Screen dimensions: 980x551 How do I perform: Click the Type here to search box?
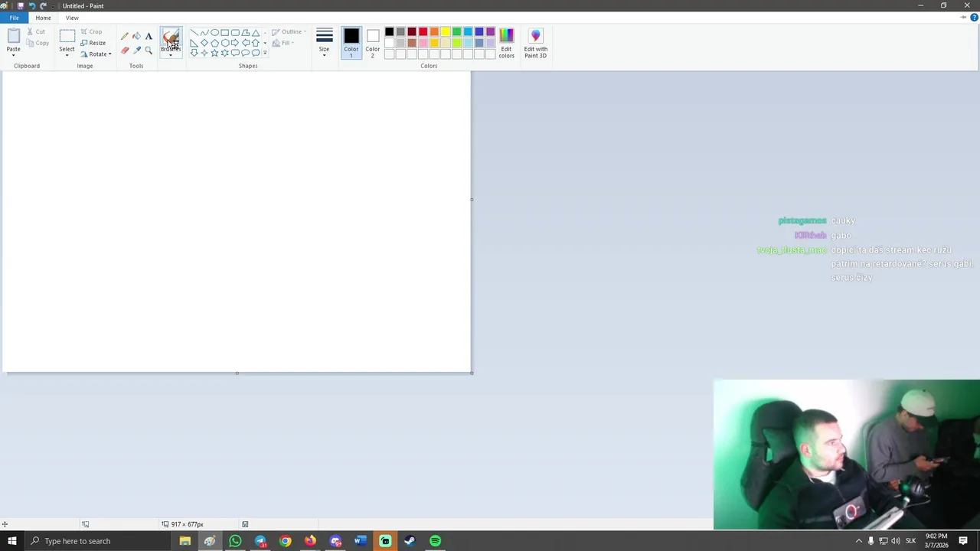[98, 541]
